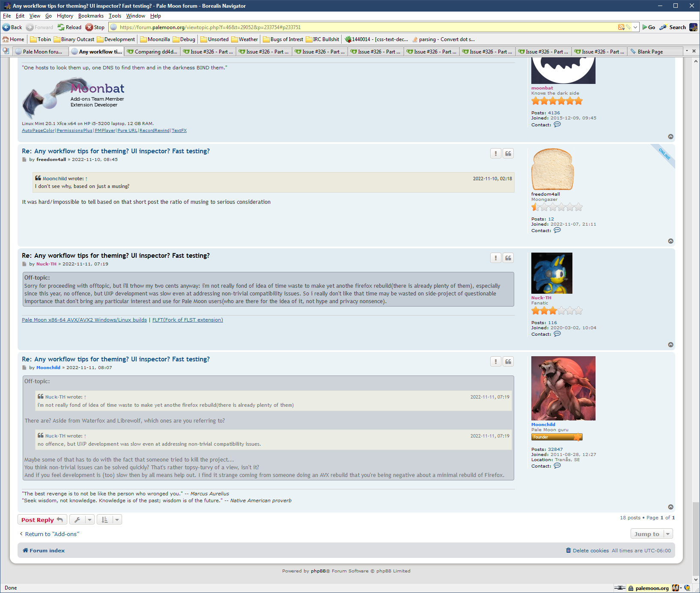Open the ad-blocker dropdown arrow in status bar
Viewport: 700px width, 593px height.
click(681, 588)
